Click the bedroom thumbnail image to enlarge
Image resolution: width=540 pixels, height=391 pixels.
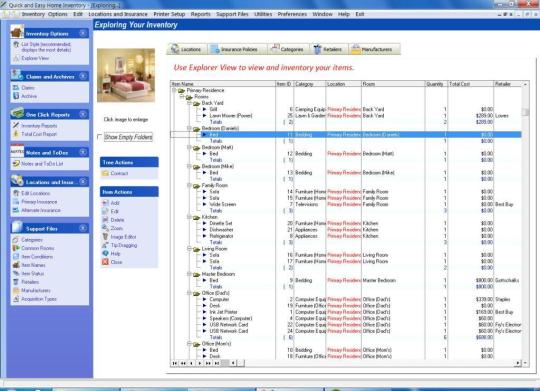pos(126,75)
